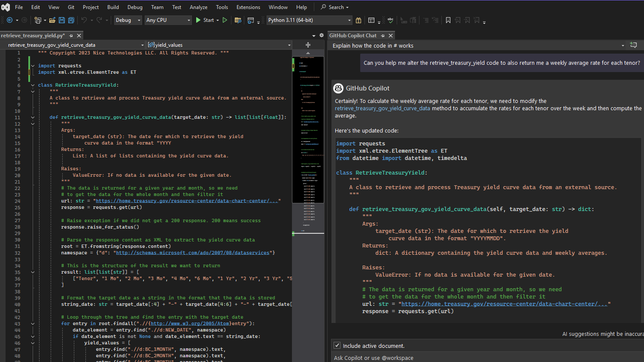Start a new Copilot chat thread
Image resolution: width=644 pixels, height=362 pixels.
(633, 45)
